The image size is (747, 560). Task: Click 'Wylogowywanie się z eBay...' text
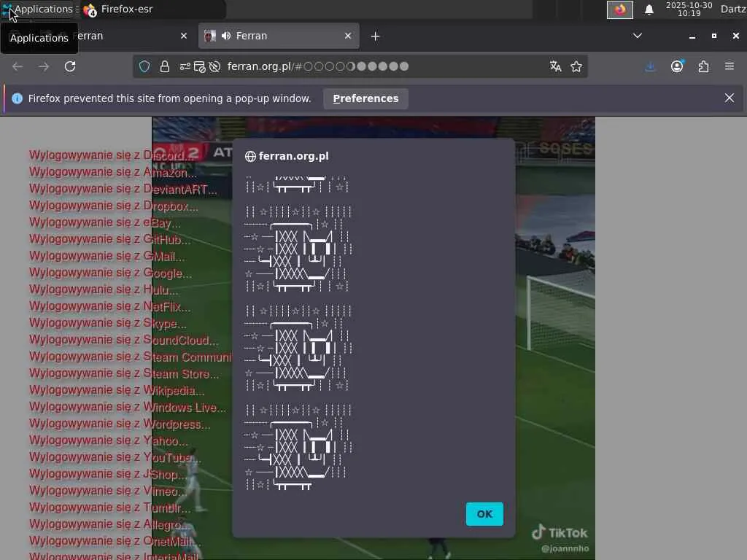click(x=105, y=222)
